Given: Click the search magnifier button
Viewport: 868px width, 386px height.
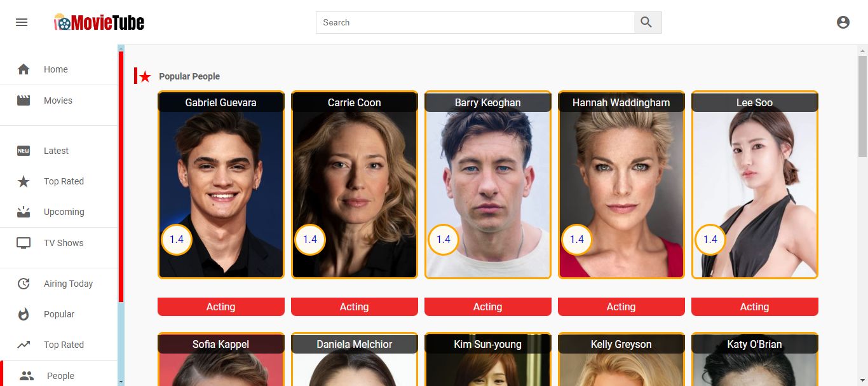Looking at the screenshot, I should [x=647, y=22].
